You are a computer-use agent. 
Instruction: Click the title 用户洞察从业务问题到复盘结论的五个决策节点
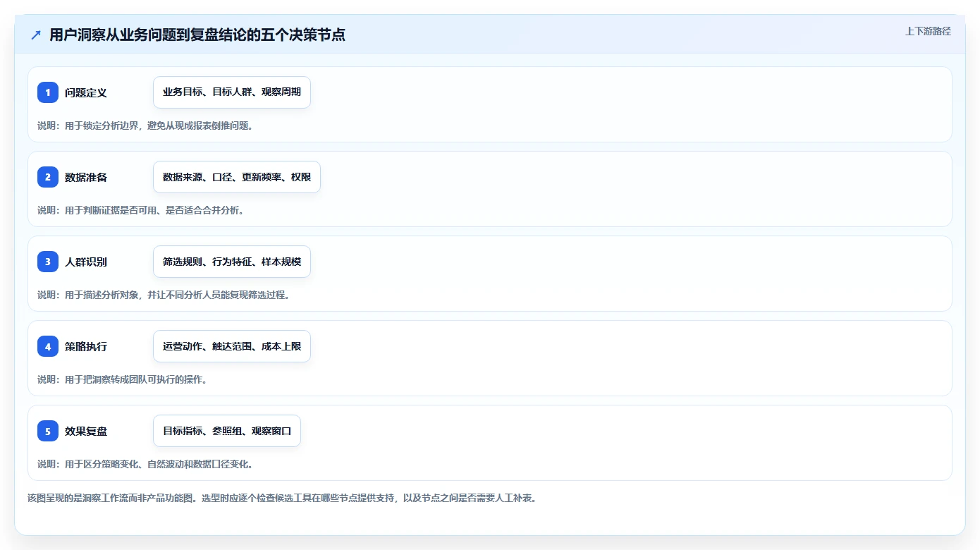tap(197, 35)
